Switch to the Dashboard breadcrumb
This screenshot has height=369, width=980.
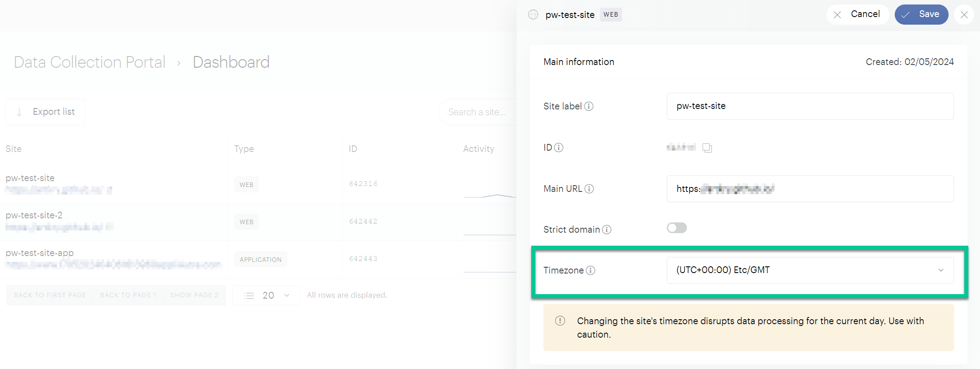[x=231, y=62]
